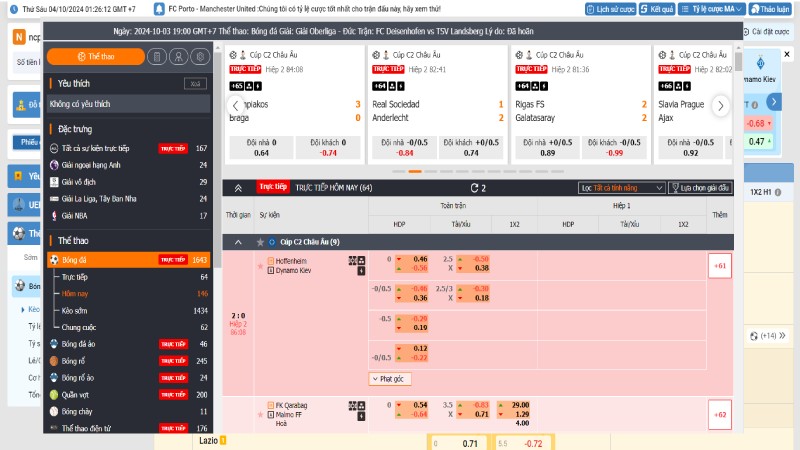Open Kết quả results page
The height and width of the screenshot is (450, 800).
[x=657, y=9]
